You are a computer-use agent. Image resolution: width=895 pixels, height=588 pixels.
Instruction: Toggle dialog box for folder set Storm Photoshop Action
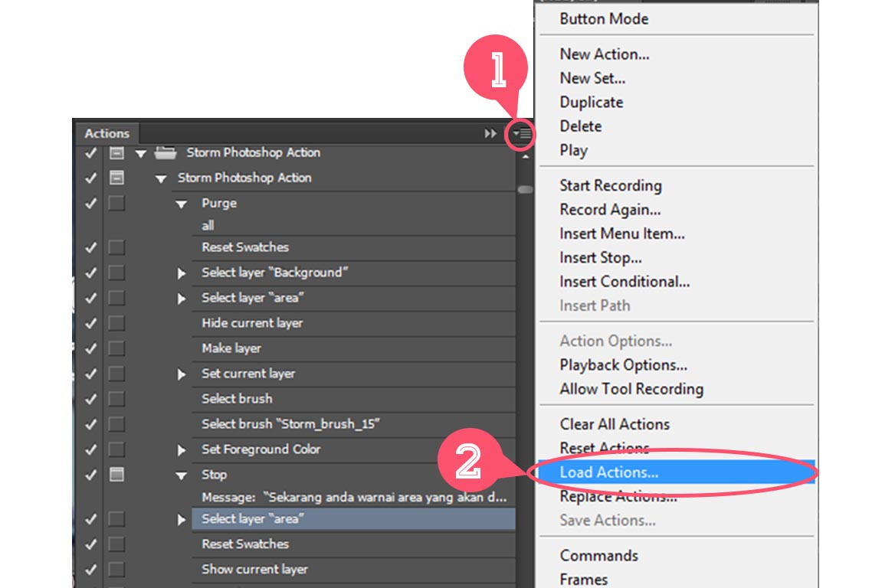click(116, 153)
